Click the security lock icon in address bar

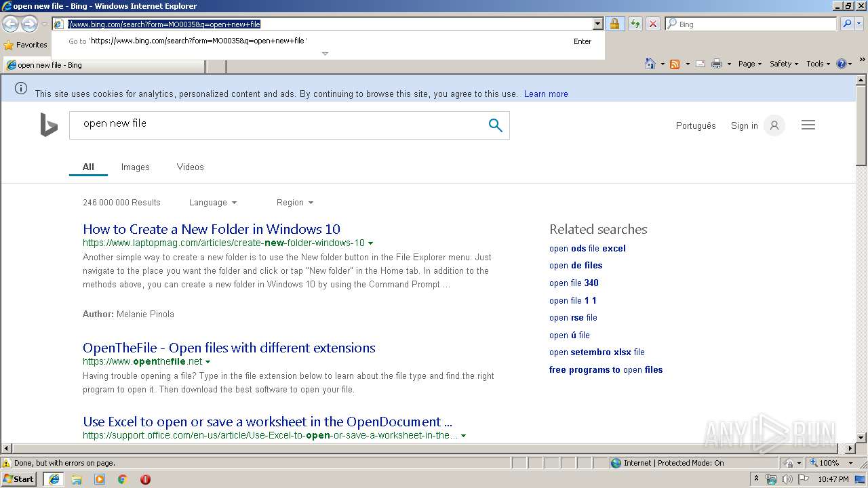click(614, 24)
